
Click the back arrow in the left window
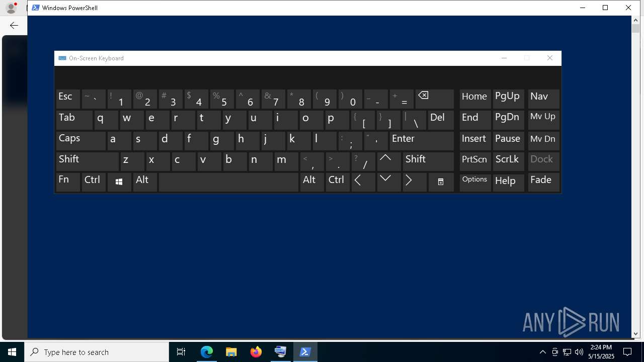point(14,25)
